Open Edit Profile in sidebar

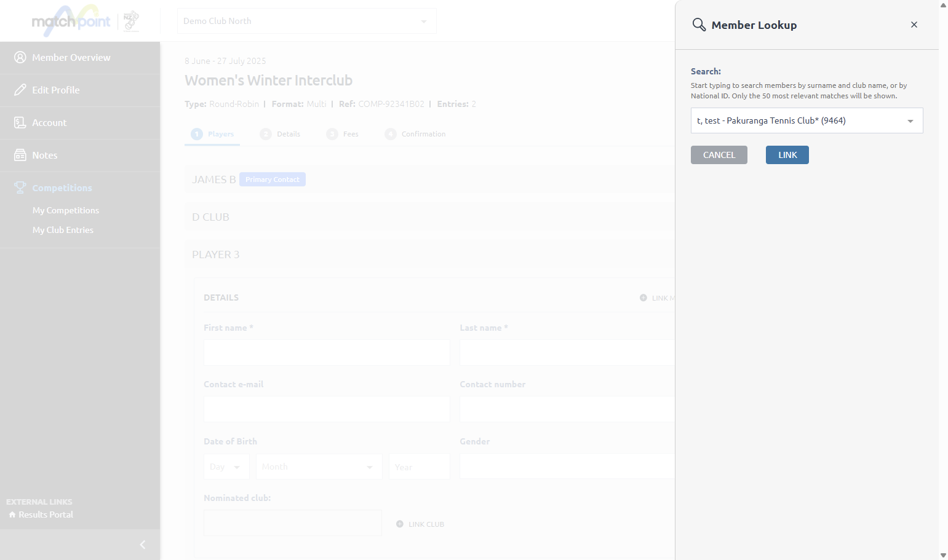click(x=80, y=90)
